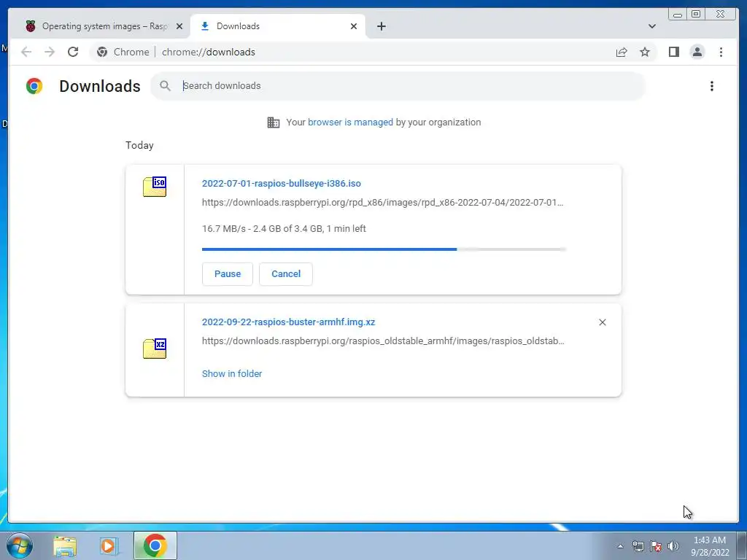
Task: Click the magnifier icon in search downloads
Action: pyautogui.click(x=165, y=86)
